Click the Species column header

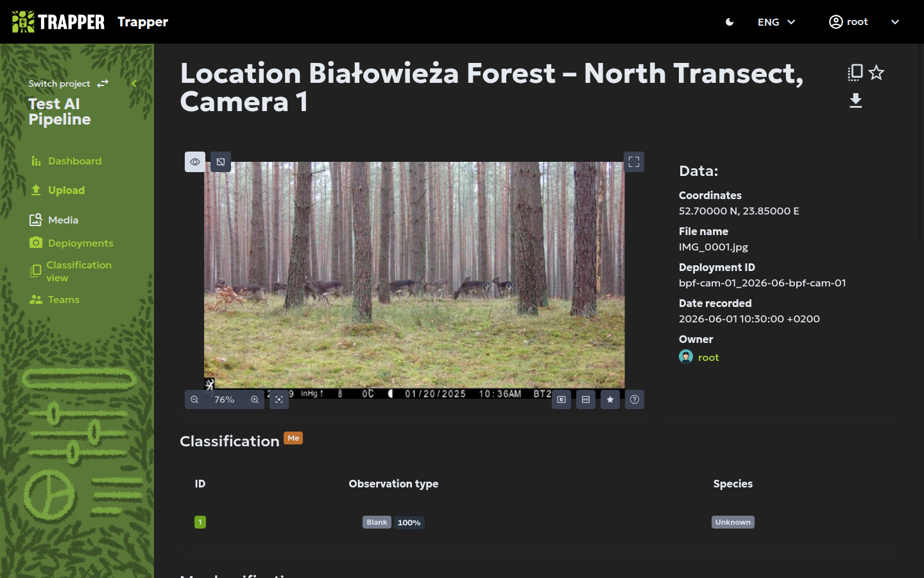[733, 484]
